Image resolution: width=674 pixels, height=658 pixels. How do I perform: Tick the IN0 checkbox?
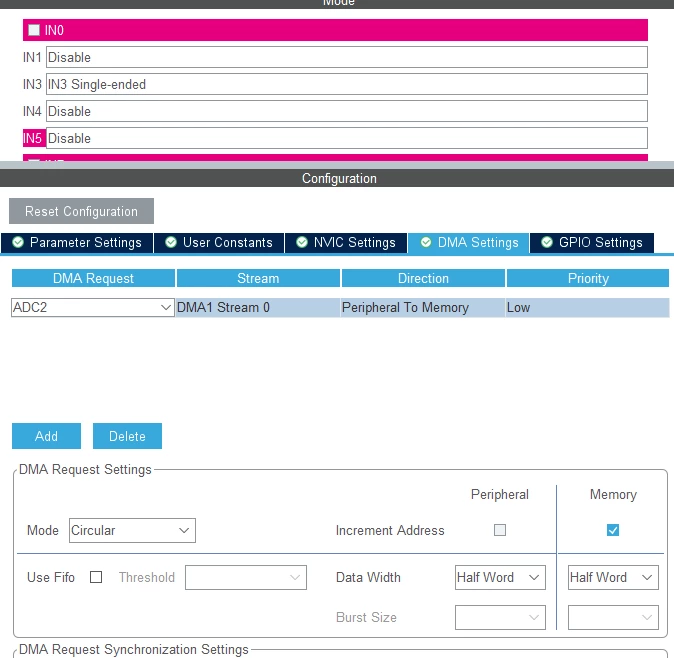click(34, 30)
